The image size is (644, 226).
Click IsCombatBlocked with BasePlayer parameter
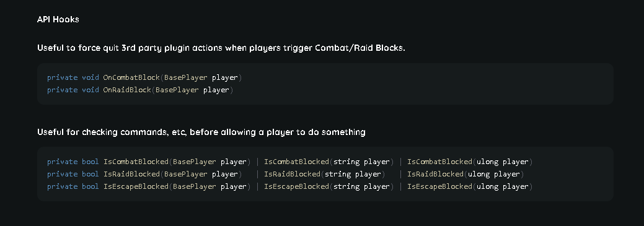[x=177, y=162]
